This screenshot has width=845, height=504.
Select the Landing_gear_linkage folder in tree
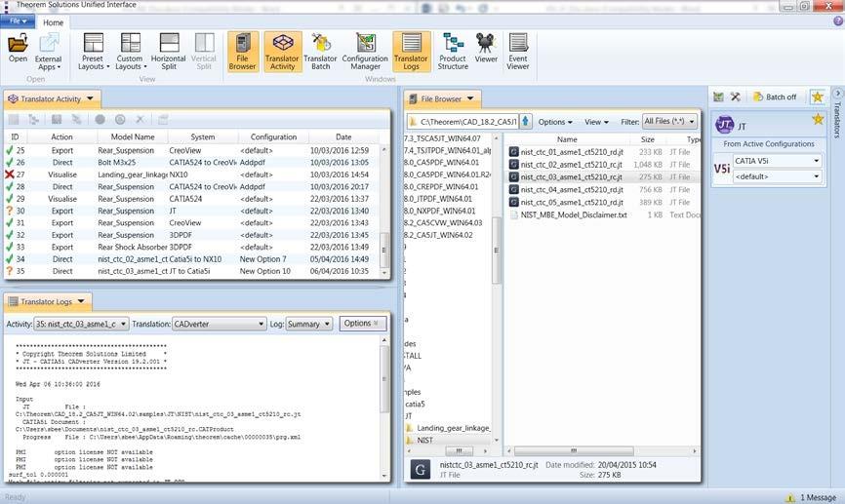[x=453, y=428]
